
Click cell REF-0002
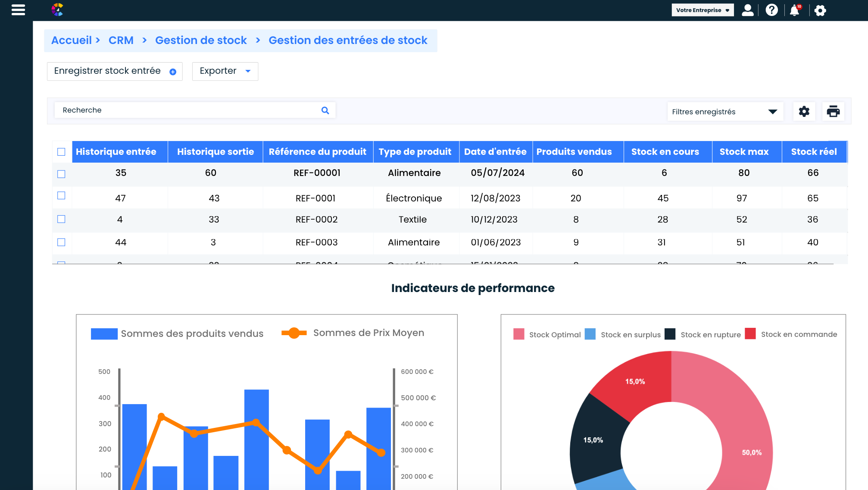317,220
